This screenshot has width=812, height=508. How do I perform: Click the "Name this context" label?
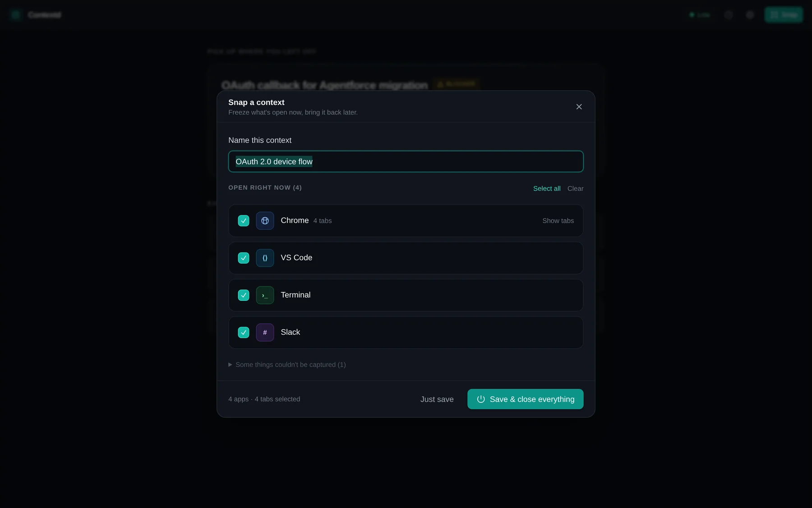(260, 140)
